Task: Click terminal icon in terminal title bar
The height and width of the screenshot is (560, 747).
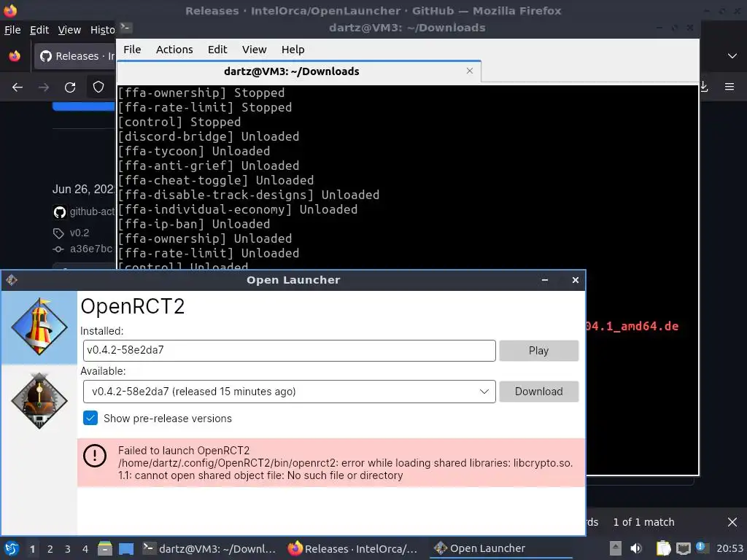Action: coord(125,28)
